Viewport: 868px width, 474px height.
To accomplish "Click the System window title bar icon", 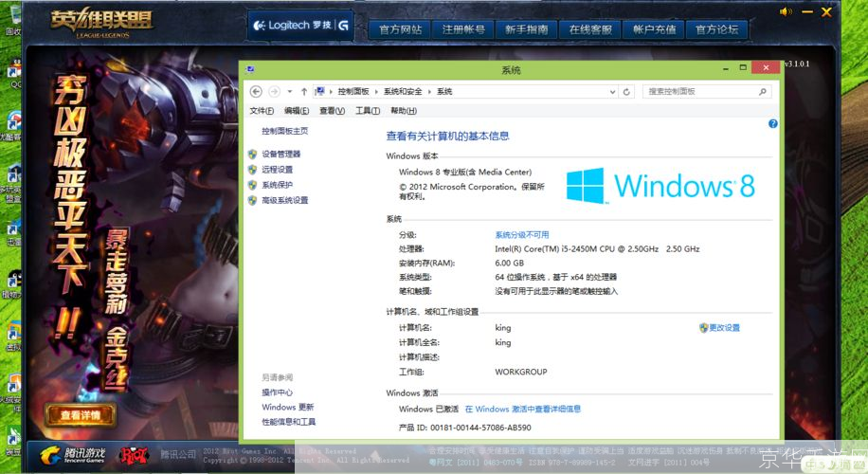I will [x=250, y=70].
